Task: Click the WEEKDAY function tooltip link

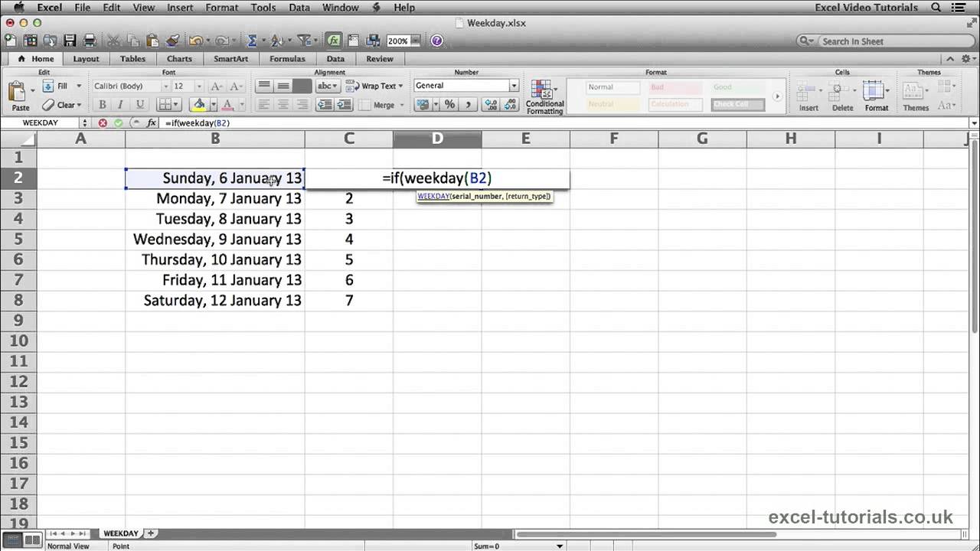Action: tap(433, 197)
